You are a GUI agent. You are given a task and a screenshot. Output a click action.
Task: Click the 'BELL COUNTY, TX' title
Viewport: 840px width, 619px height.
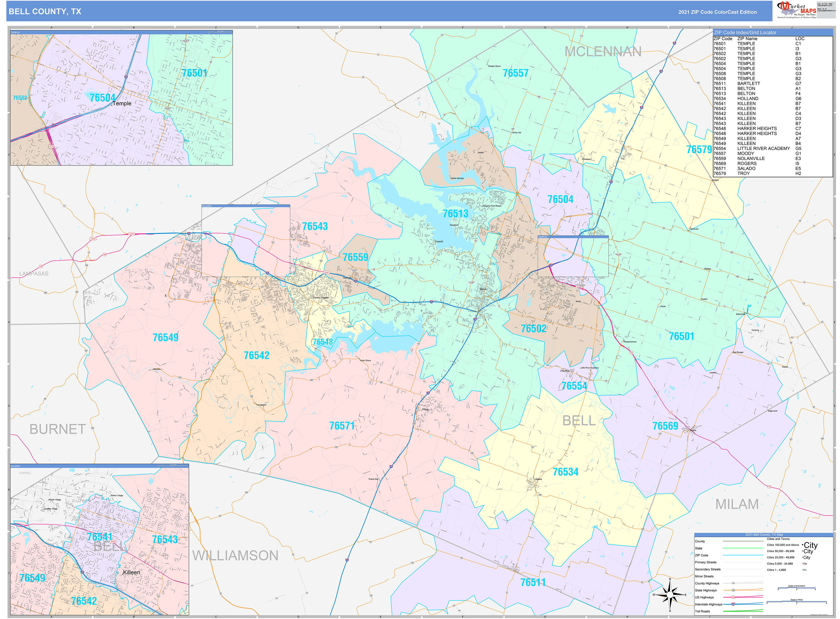[45, 12]
